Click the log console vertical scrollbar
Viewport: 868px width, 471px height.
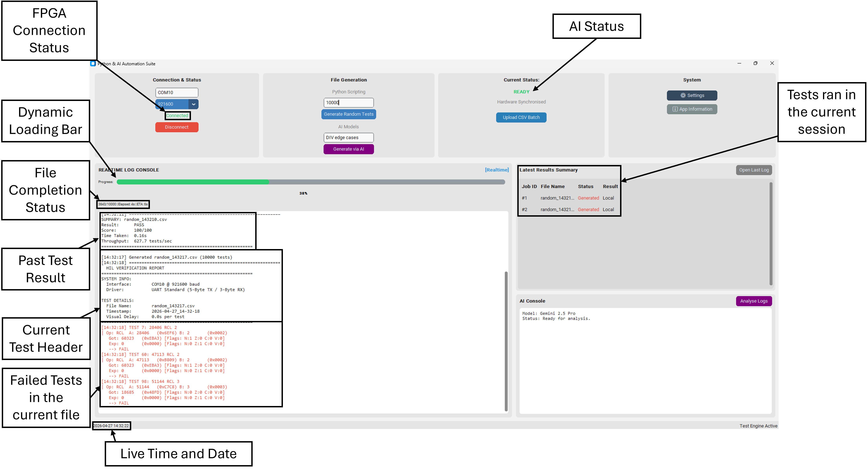(x=506, y=341)
